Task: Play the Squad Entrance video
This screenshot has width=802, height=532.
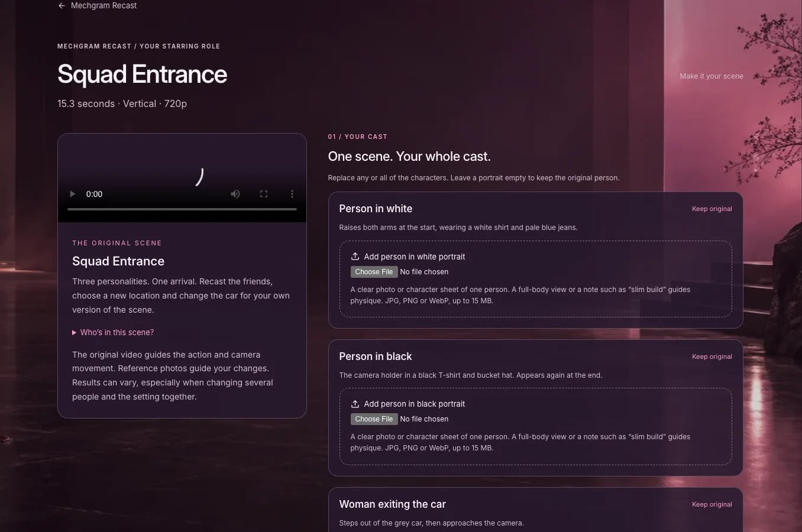Action: coord(73,194)
